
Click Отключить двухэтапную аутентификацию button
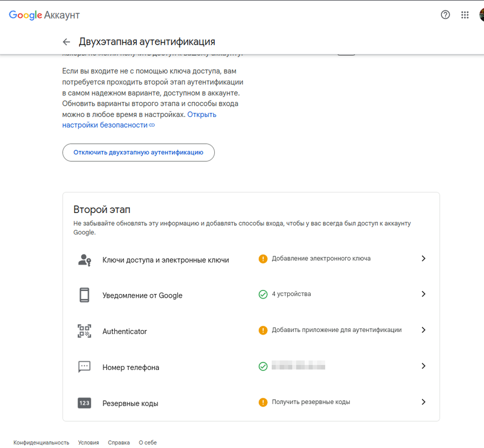coord(138,152)
